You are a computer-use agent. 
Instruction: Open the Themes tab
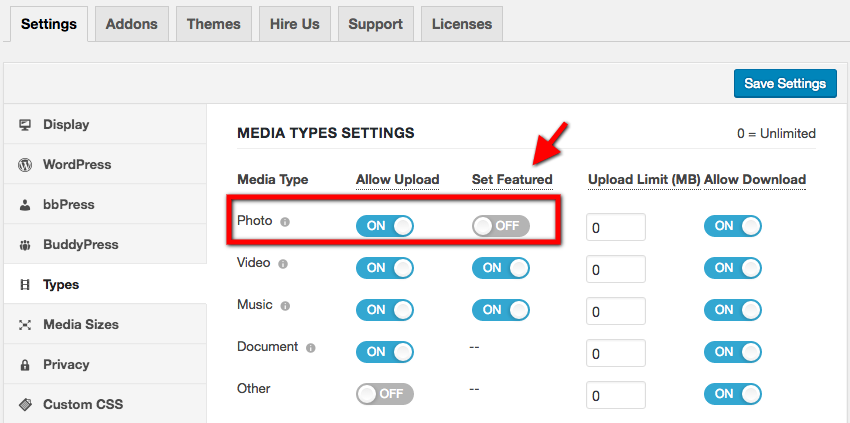point(213,24)
